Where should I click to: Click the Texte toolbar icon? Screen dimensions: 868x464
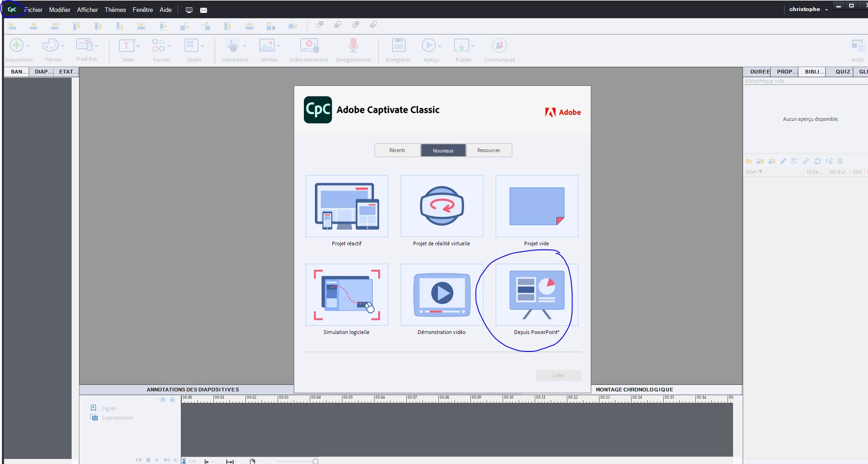[126, 45]
